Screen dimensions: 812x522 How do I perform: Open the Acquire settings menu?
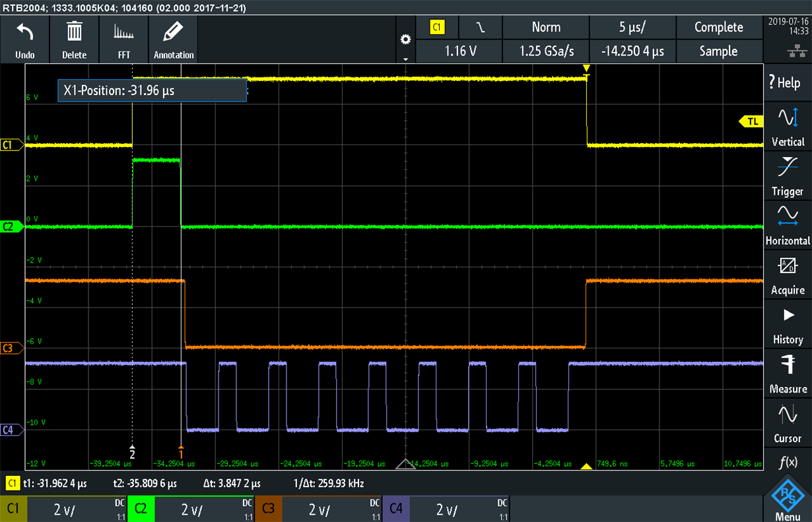pos(788,276)
